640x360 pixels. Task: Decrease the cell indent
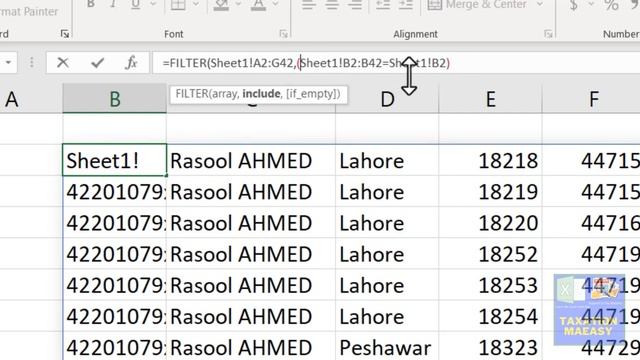(x=383, y=4)
